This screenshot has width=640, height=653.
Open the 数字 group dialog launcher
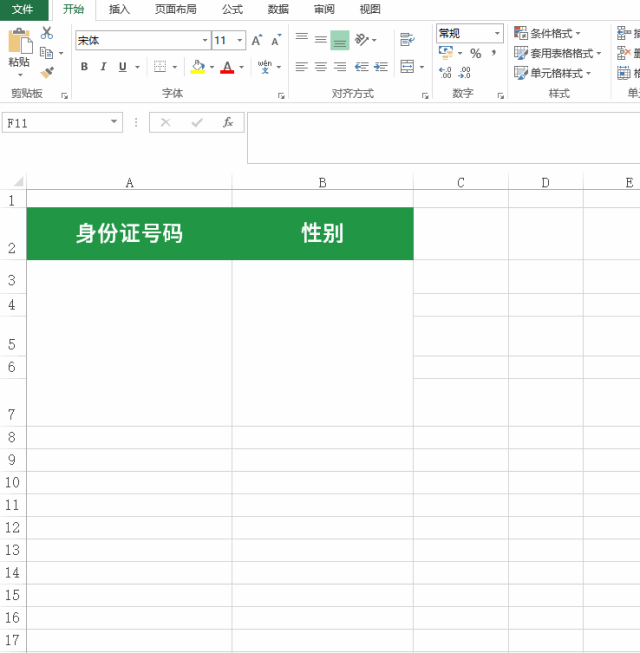click(500, 96)
